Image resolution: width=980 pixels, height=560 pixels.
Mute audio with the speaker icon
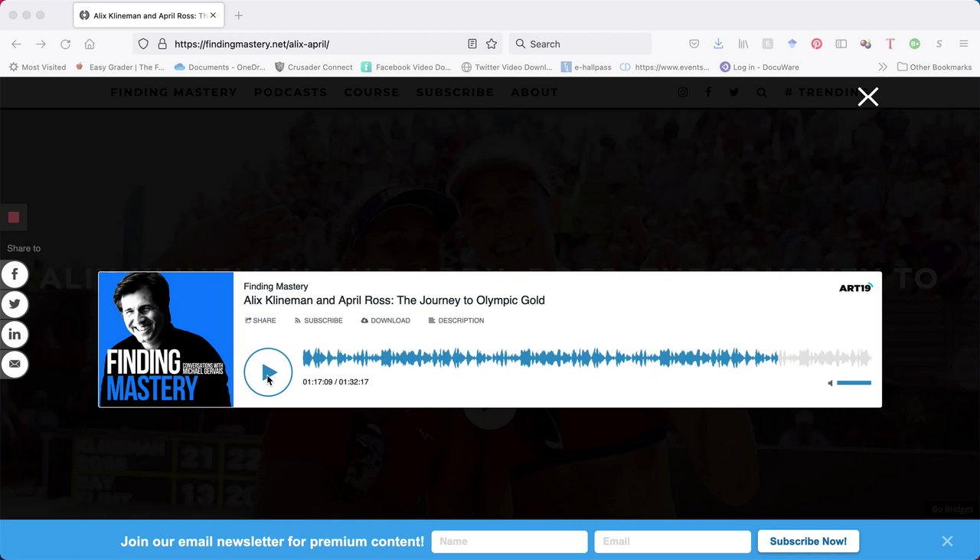(x=830, y=382)
